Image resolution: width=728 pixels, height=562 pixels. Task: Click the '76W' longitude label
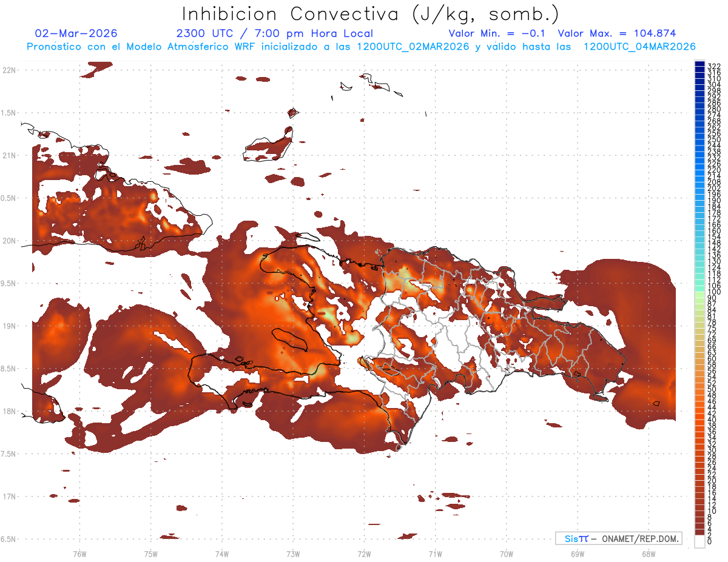[79, 554]
